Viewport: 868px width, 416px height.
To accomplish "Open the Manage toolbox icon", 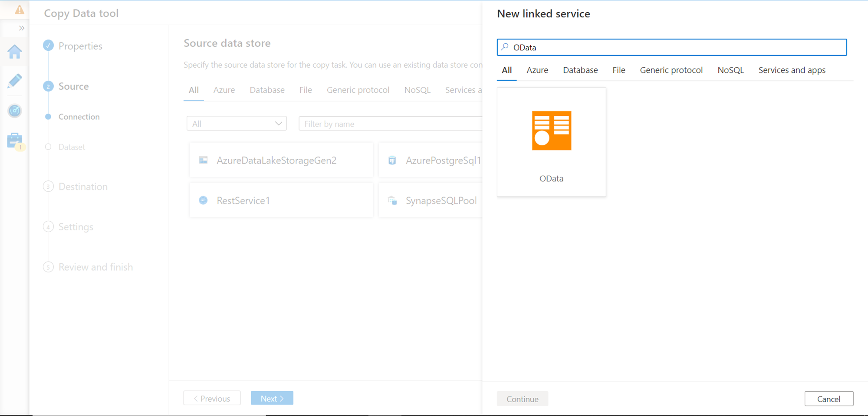I will point(15,141).
